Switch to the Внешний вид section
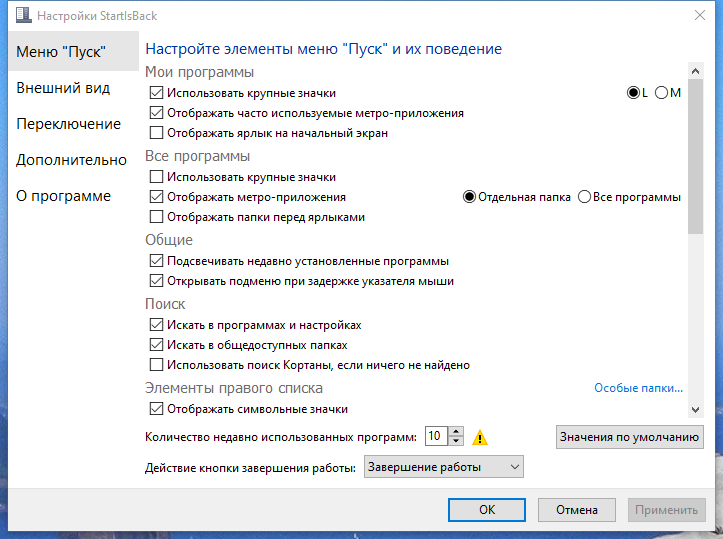Viewport: 723px width, 539px height. [63, 88]
